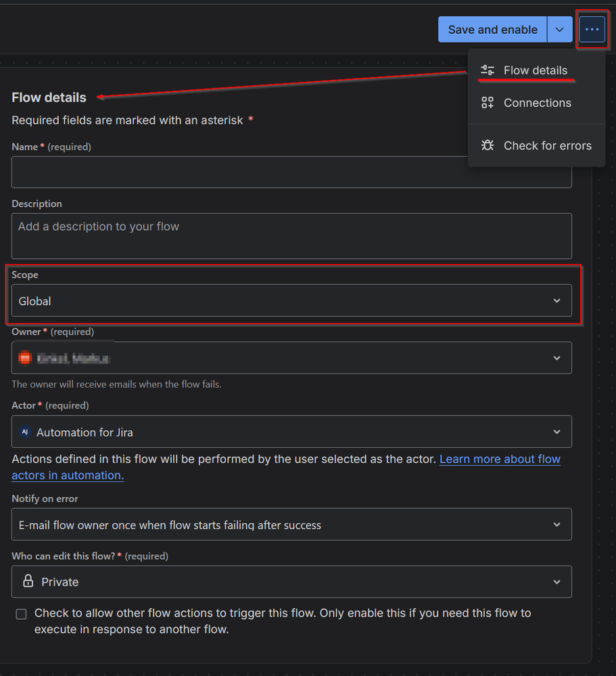Focus the Description text area
The image size is (616, 676).
tap(291, 236)
